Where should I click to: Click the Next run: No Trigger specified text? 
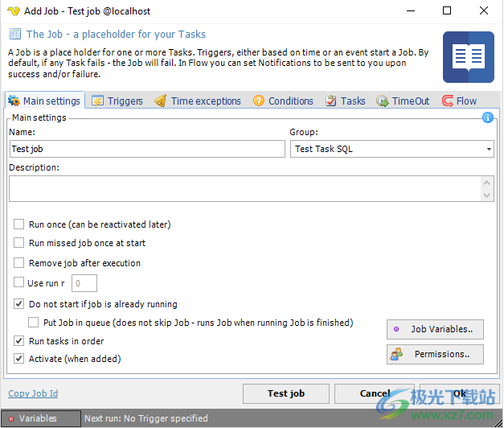tap(146, 418)
